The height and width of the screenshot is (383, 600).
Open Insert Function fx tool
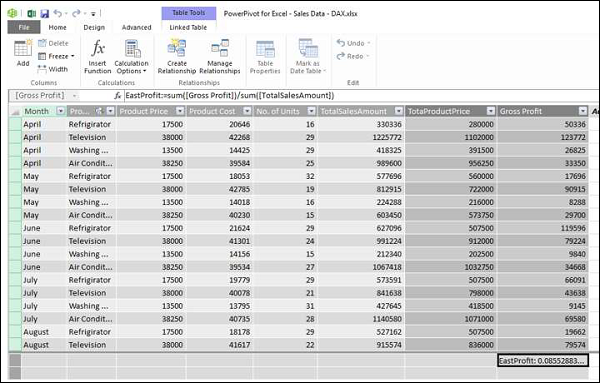pos(98,49)
